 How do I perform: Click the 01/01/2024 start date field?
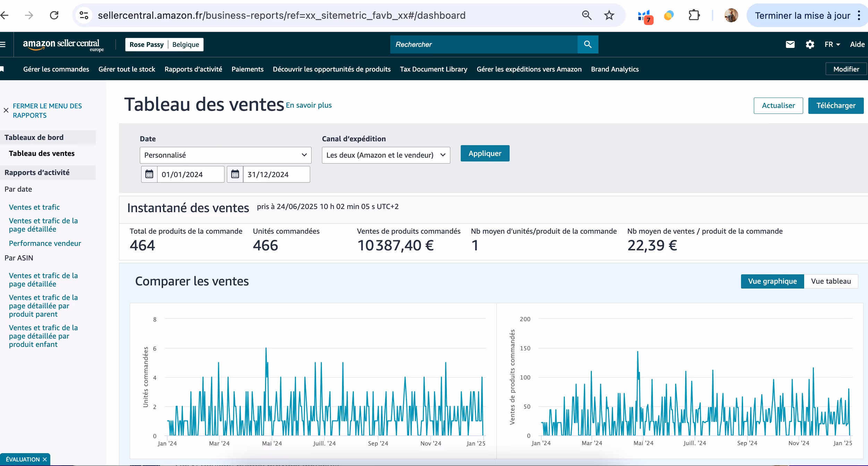pos(190,174)
